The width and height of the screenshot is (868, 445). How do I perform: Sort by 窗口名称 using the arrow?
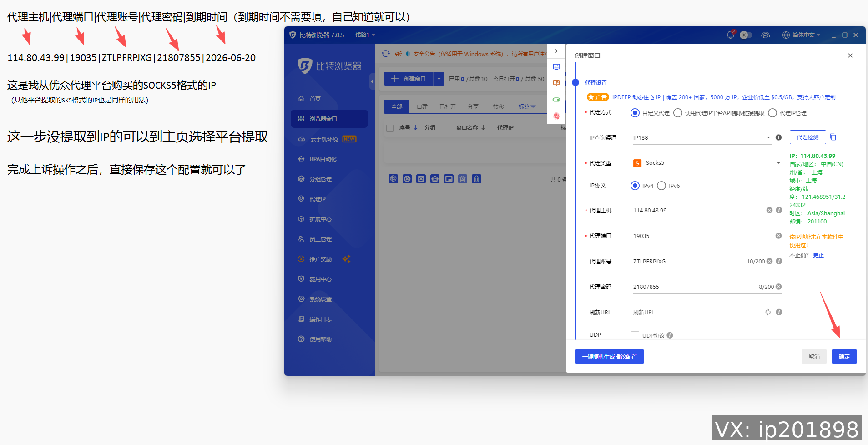pos(483,128)
